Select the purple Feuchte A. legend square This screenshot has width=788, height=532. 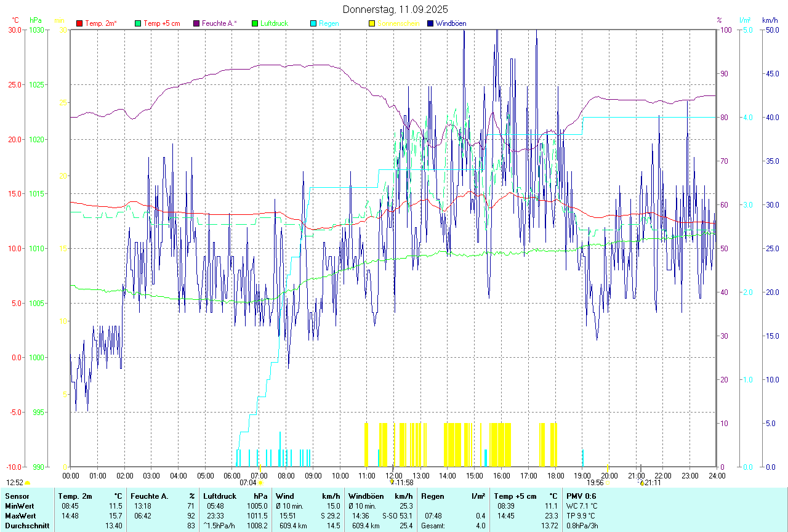pyautogui.click(x=196, y=23)
